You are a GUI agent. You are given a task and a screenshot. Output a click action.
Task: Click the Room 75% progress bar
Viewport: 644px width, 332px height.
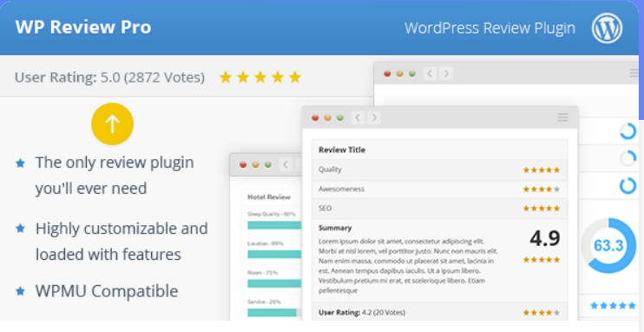point(274,283)
